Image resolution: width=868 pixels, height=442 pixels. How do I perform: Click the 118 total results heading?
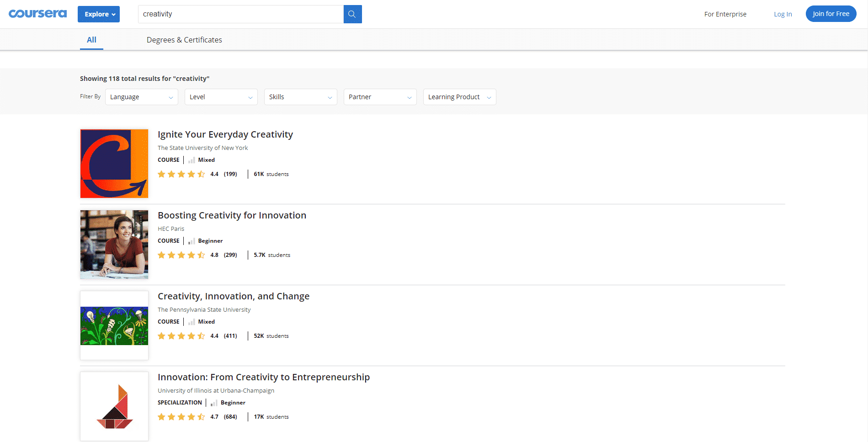point(144,79)
